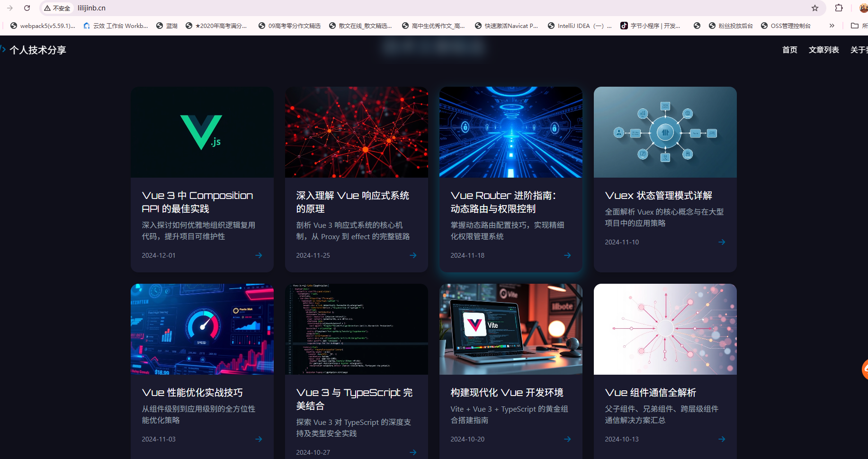Open article title Vue 性能优化实战技巧

[x=192, y=393]
